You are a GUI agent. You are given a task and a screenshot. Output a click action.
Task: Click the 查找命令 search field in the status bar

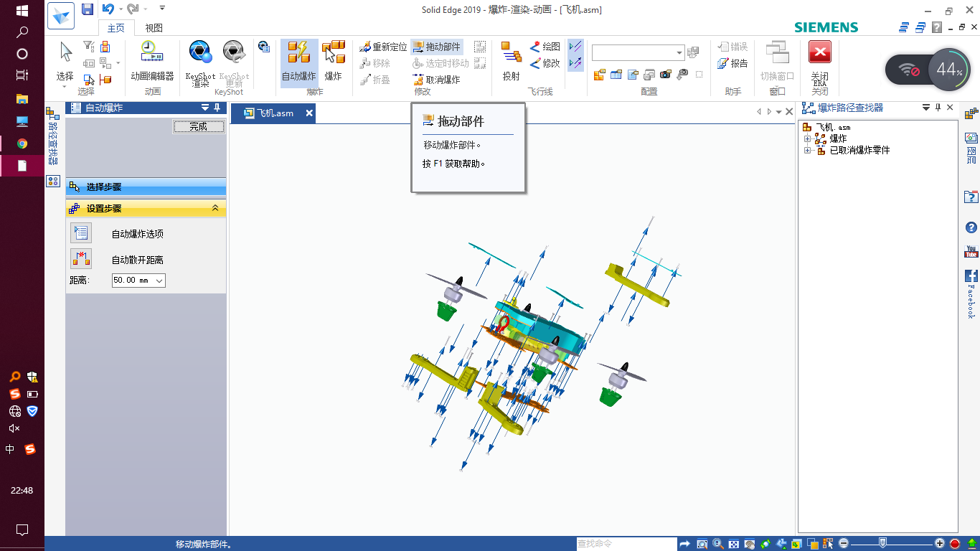[x=624, y=544]
